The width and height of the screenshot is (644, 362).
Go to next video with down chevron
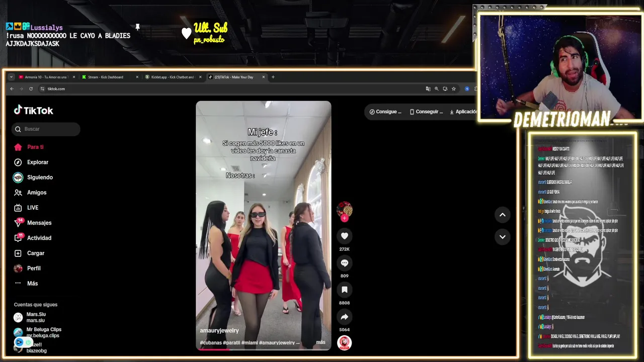point(502,237)
